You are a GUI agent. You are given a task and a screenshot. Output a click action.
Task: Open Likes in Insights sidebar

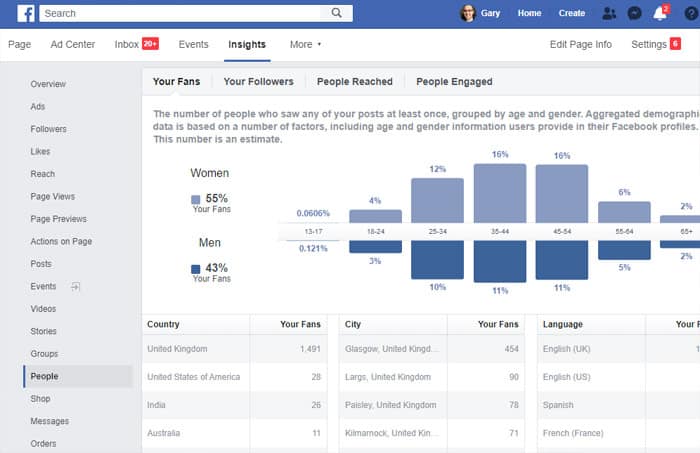pos(40,151)
